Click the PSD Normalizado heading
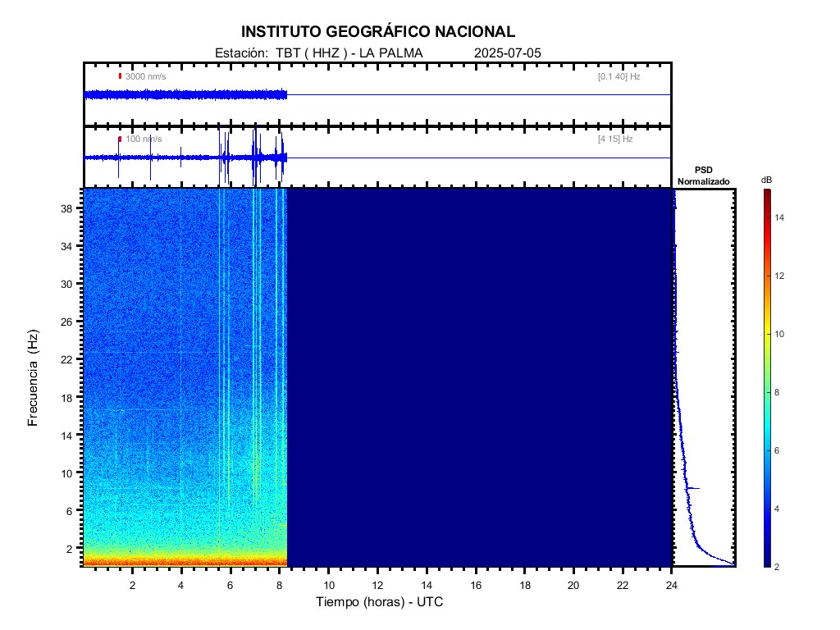The height and width of the screenshot is (630, 840). pyautogui.click(x=703, y=176)
